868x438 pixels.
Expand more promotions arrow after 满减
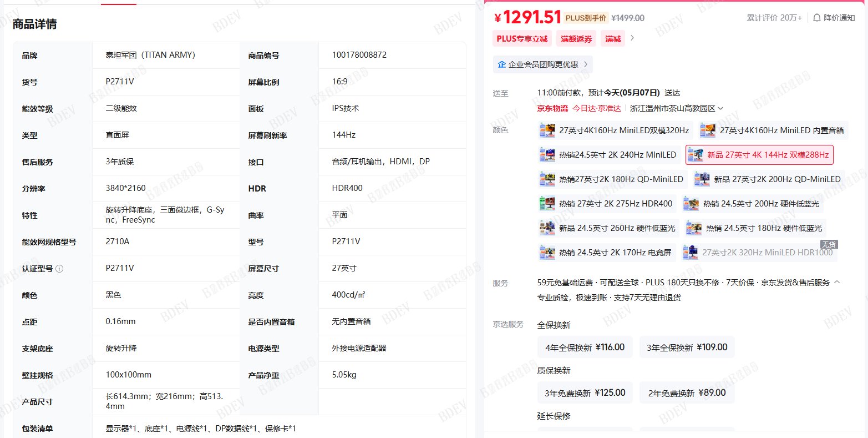(632, 38)
